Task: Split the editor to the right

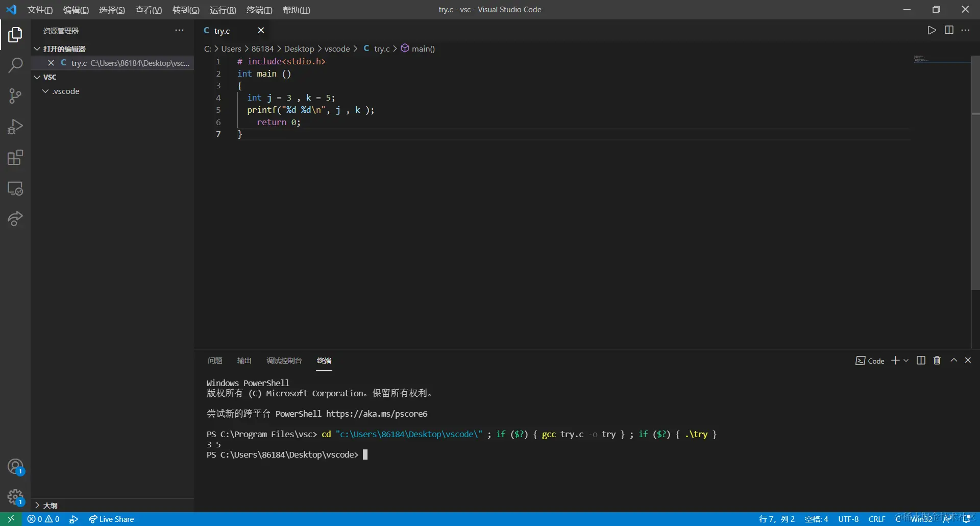Action: coord(949,30)
